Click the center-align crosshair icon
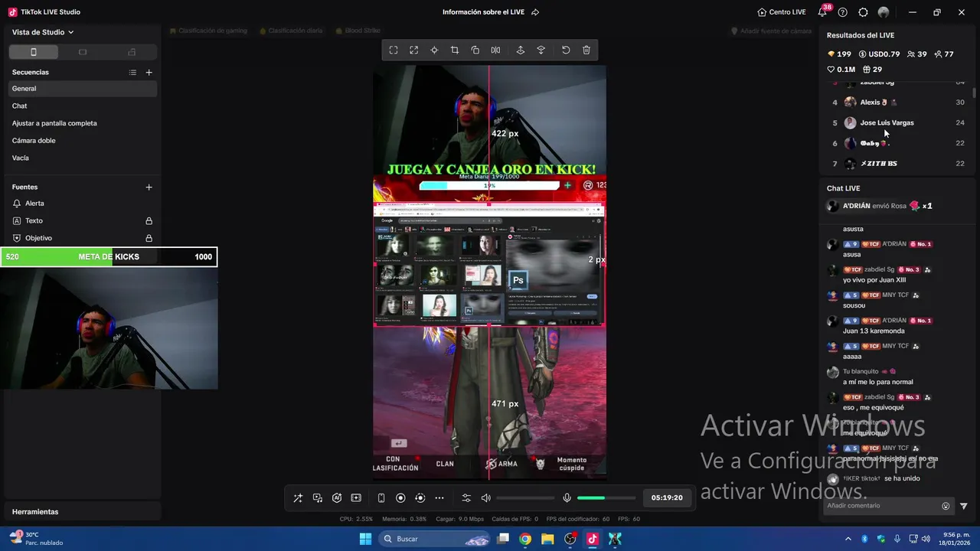The height and width of the screenshot is (551, 980). (434, 51)
